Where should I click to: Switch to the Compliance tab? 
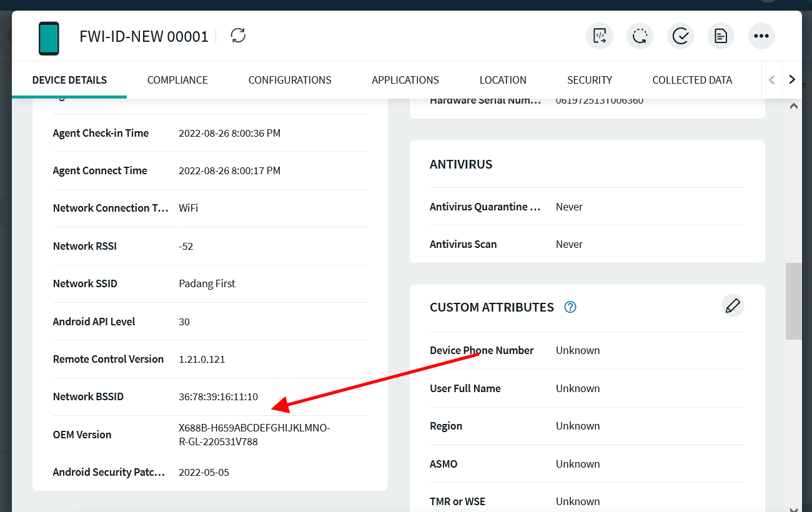click(177, 80)
